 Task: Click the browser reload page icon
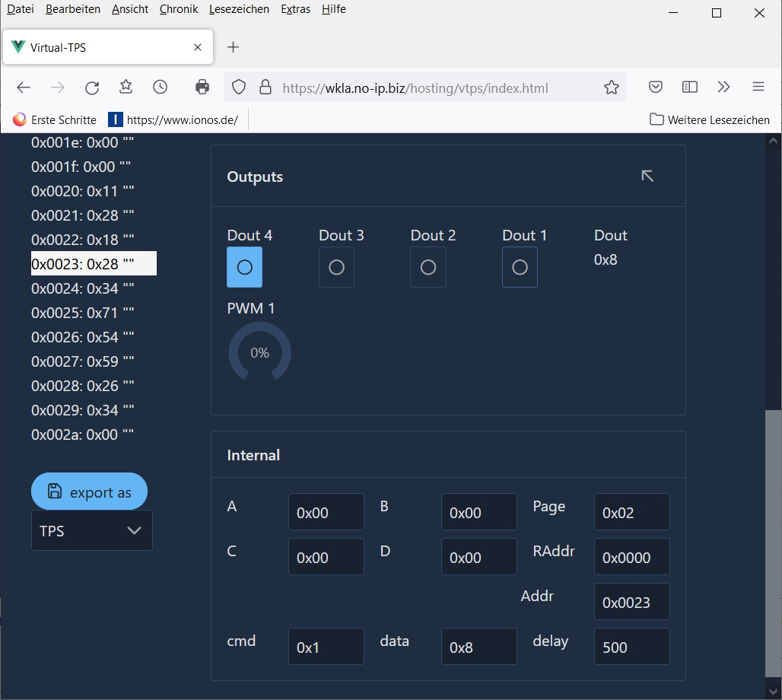92,87
